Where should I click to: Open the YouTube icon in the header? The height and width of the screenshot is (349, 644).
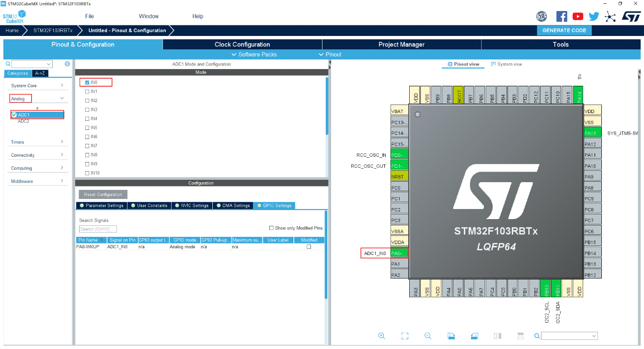pyautogui.click(x=578, y=16)
